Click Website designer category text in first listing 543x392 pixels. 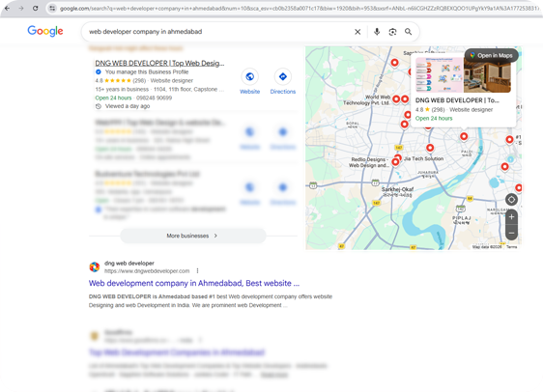172,80
